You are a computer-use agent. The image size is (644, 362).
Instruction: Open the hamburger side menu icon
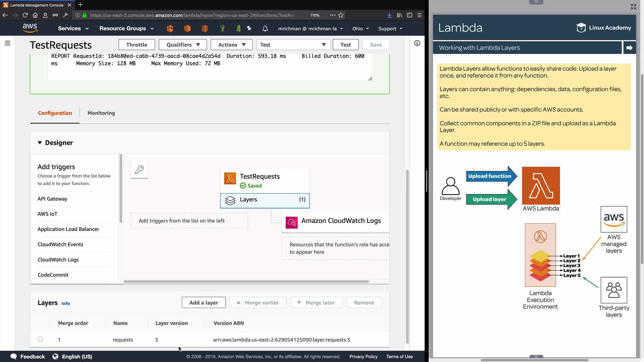[7, 43]
